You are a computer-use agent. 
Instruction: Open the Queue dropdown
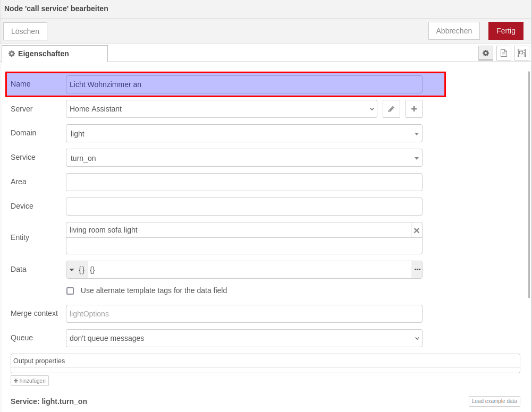pos(243,338)
